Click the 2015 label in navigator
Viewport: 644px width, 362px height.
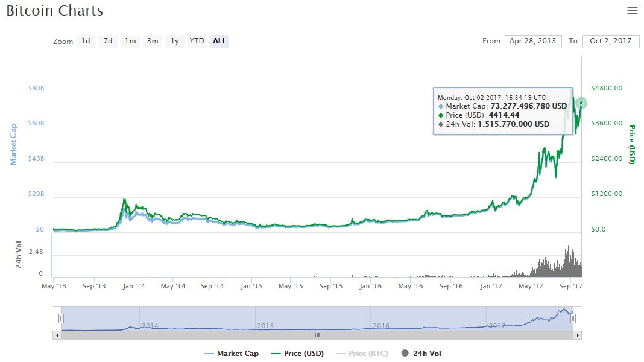[x=265, y=326]
